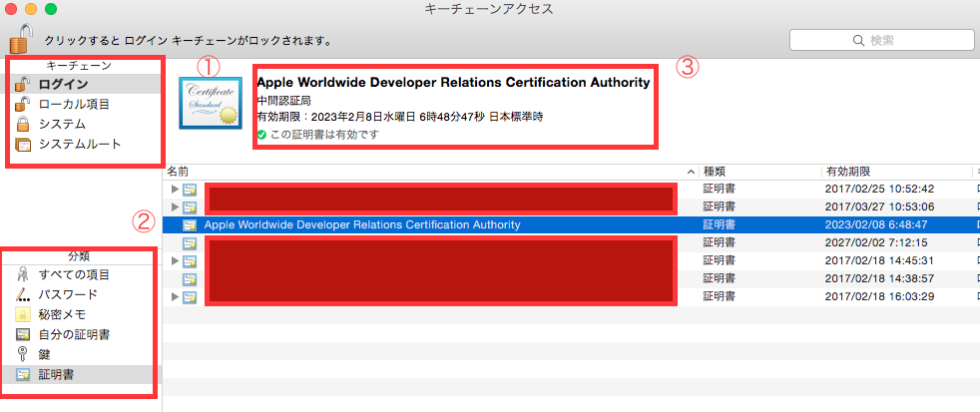Select the ログイン keychain
Viewport: 980px width, 412px height.
[81, 84]
